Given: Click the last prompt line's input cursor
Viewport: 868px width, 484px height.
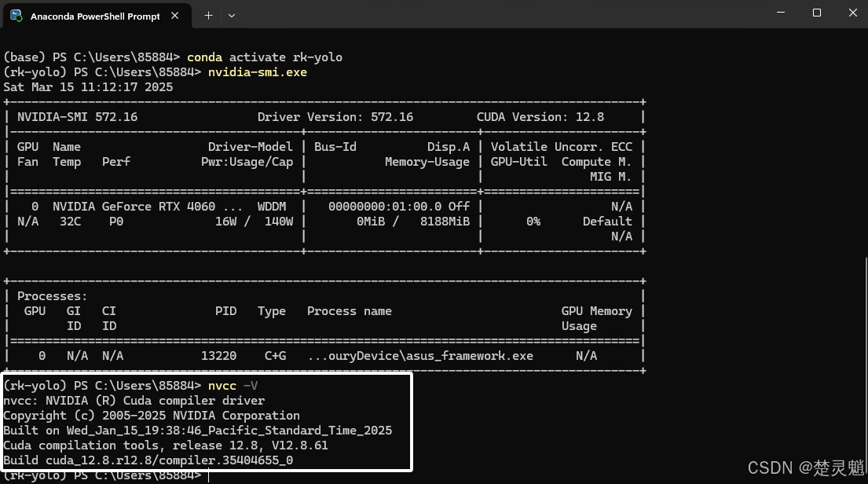Looking at the screenshot, I should point(209,475).
